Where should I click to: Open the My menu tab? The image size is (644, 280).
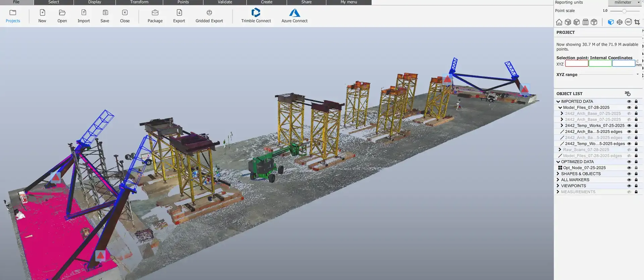(349, 2)
